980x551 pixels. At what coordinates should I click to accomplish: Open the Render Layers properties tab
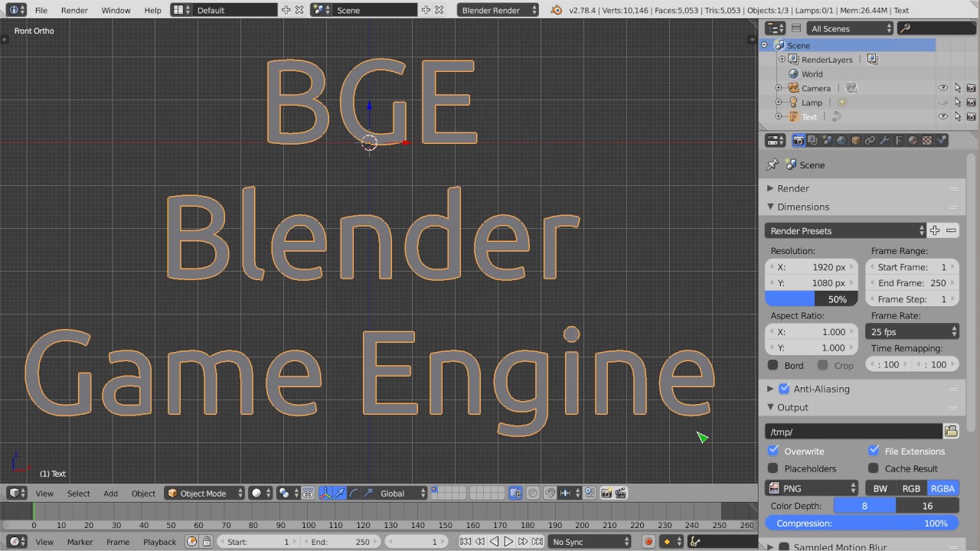point(812,141)
